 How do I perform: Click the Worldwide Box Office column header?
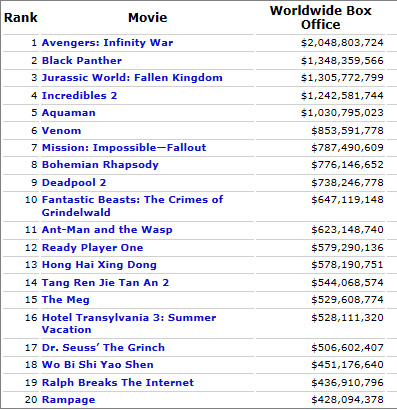coord(321,17)
